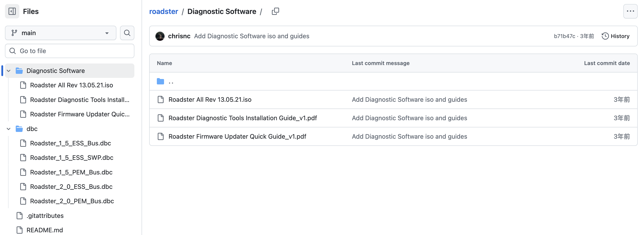This screenshot has height=235, width=644.
Task: Click the 3年前 date on Installation Guide row
Action: 622,118
